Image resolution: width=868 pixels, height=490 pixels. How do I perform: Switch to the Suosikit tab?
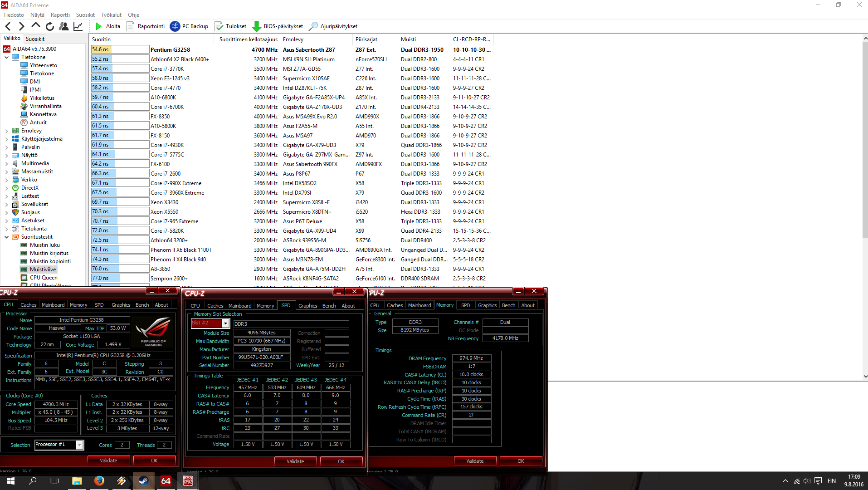click(x=35, y=39)
